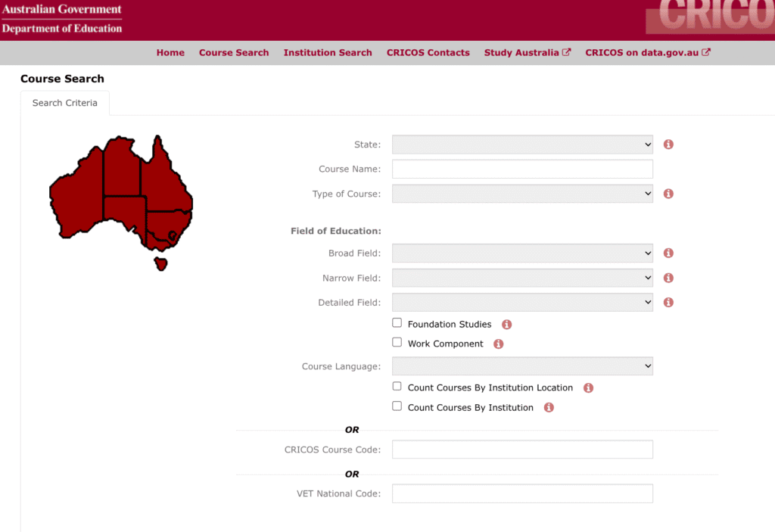Click the info icon beside Type of Course
Screen dimensions: 775x532
click(668, 194)
